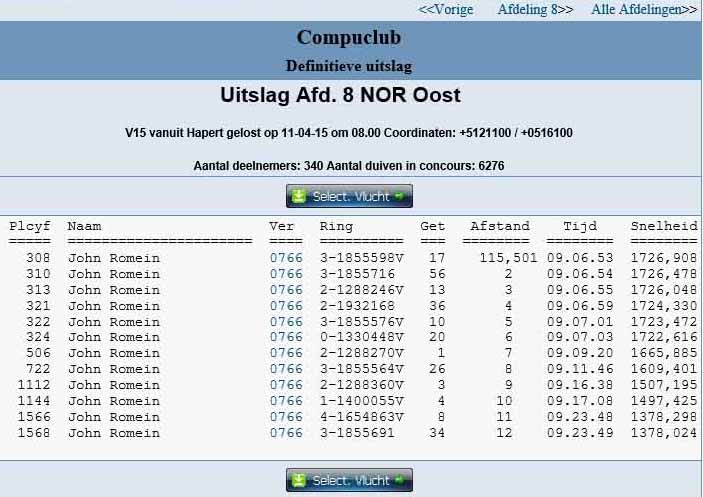Click ring number 0-1330448V

click(362, 337)
